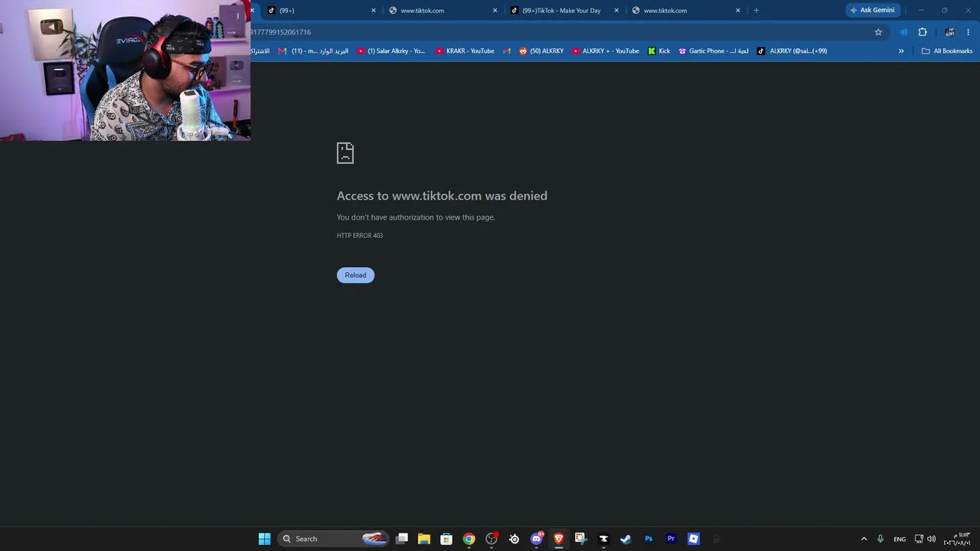This screenshot has height=551, width=980.
Task: Select the 'You don't have authorization' message text
Action: [x=416, y=217]
